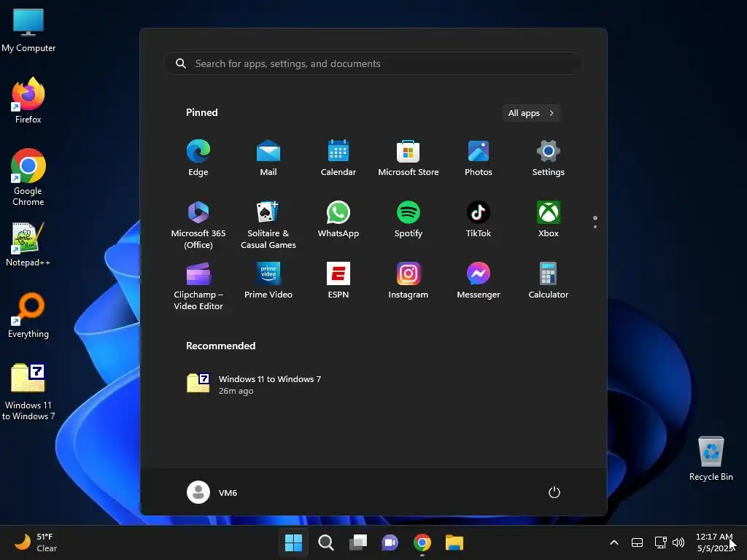Click the Start button on taskbar
The width and height of the screenshot is (747, 560).
293,542
